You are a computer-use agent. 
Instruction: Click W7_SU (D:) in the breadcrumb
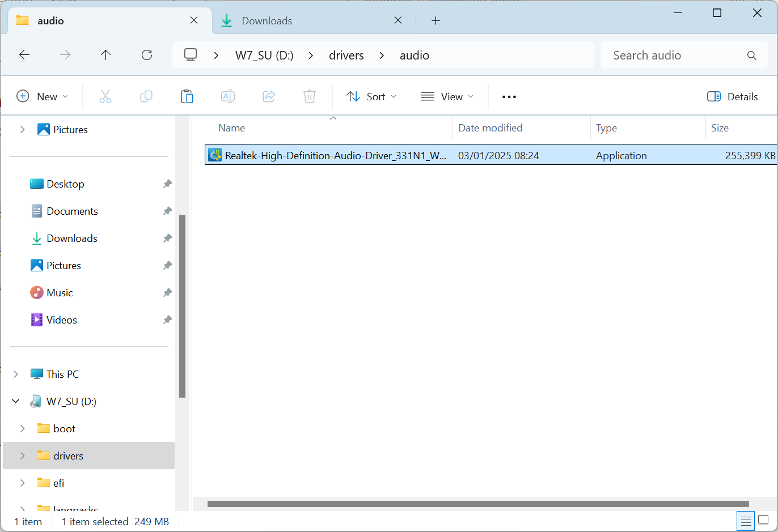click(x=264, y=56)
